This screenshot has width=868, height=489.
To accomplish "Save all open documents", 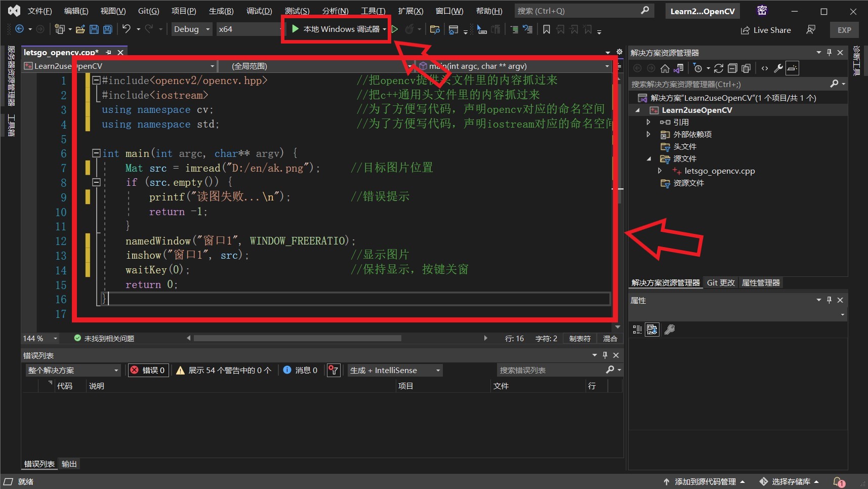I will pyautogui.click(x=107, y=29).
